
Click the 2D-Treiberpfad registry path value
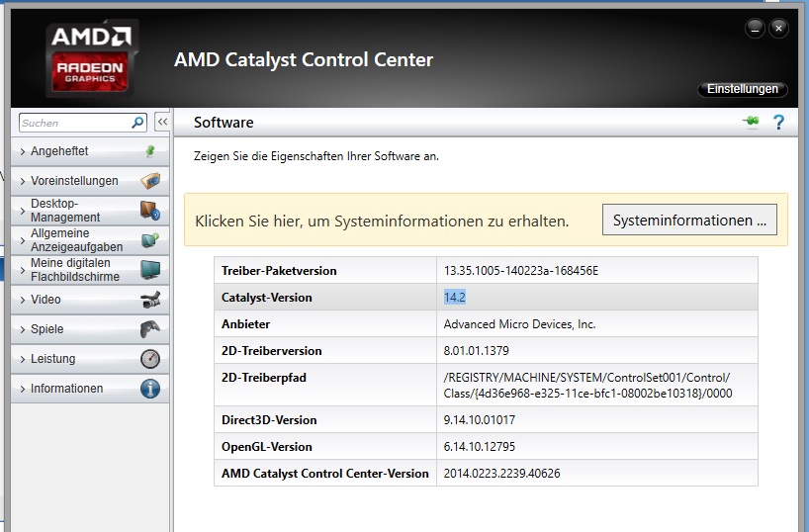587,386
